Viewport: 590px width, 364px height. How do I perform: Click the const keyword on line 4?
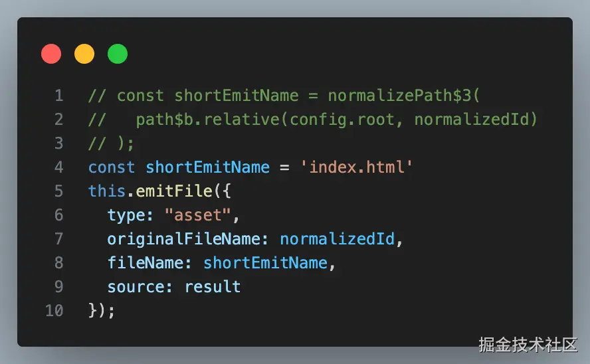point(112,167)
